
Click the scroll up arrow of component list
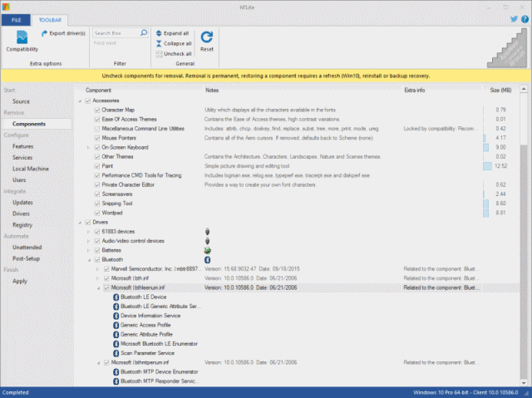(524, 89)
